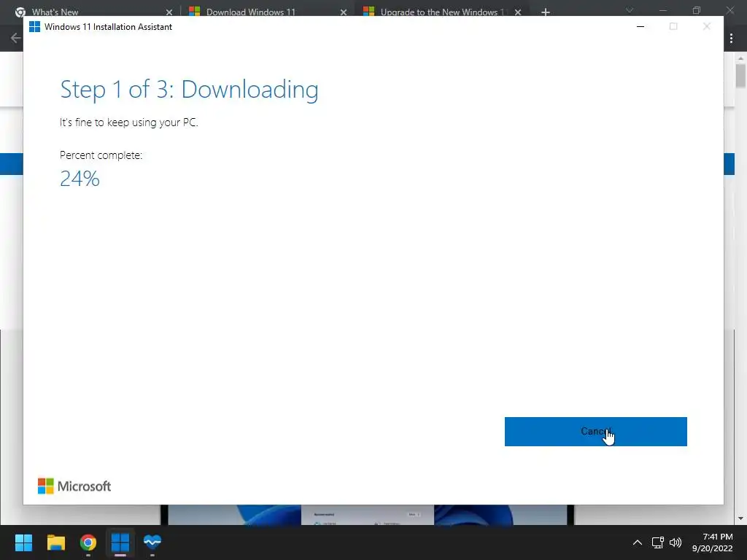
Task: Open the PC Health Check taskbar icon
Action: [x=152, y=542]
